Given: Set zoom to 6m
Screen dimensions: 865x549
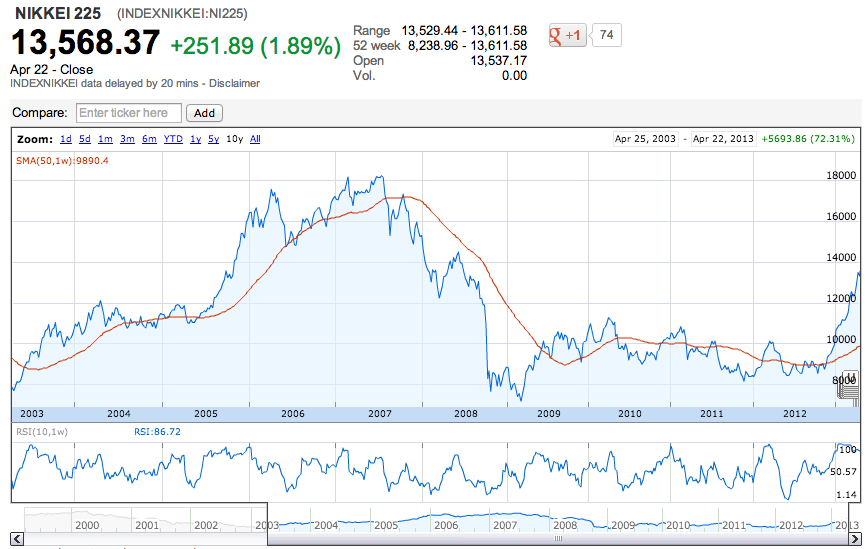Looking at the screenshot, I should (x=149, y=139).
